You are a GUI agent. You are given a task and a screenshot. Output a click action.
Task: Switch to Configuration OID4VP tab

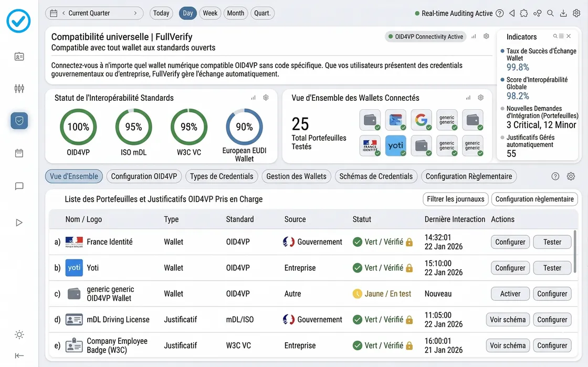(x=144, y=176)
